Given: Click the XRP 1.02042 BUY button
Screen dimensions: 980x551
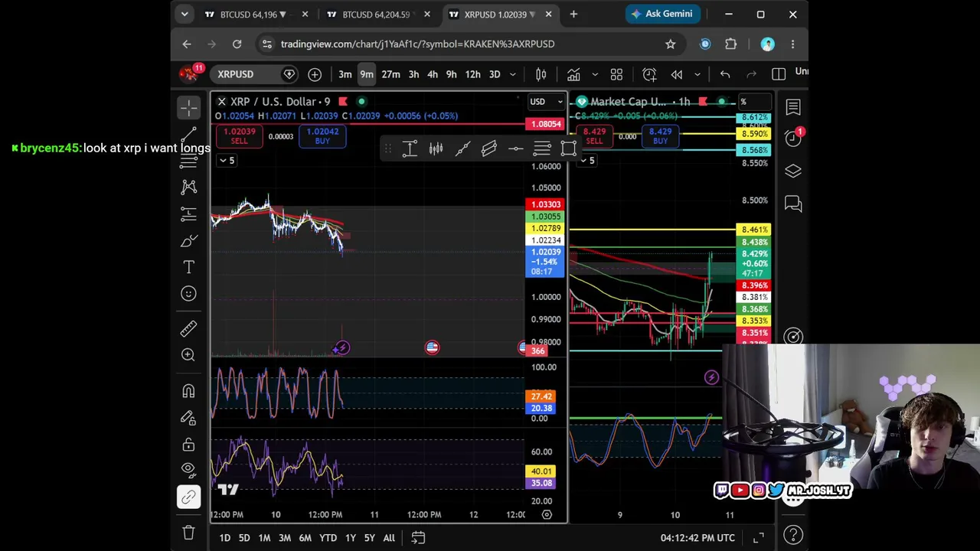Looking at the screenshot, I should 322,136.
